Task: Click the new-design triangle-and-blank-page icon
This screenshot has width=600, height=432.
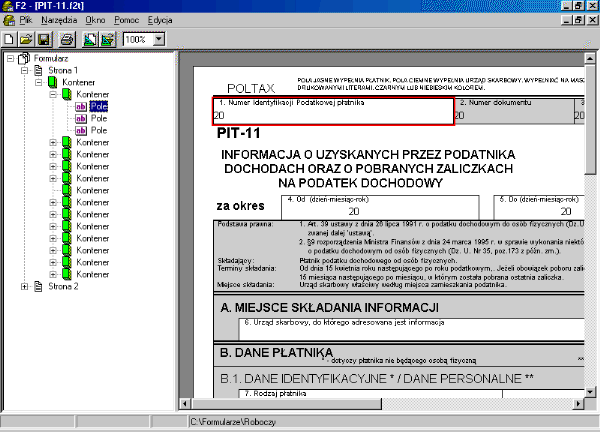Action: tap(90, 39)
